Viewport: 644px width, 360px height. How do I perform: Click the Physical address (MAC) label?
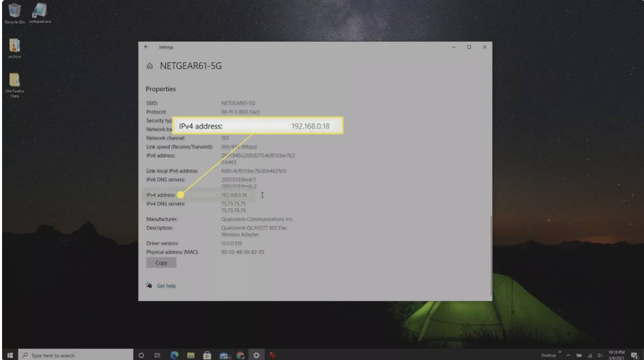click(x=172, y=252)
